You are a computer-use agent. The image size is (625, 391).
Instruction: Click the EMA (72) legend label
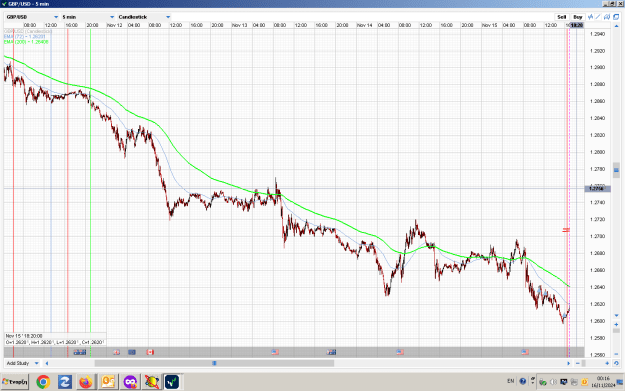pos(25,36)
